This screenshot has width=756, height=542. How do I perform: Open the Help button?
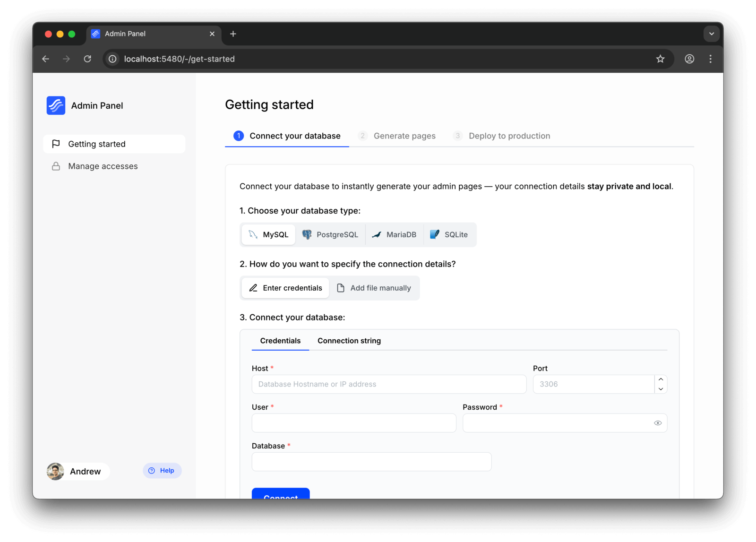click(x=162, y=471)
